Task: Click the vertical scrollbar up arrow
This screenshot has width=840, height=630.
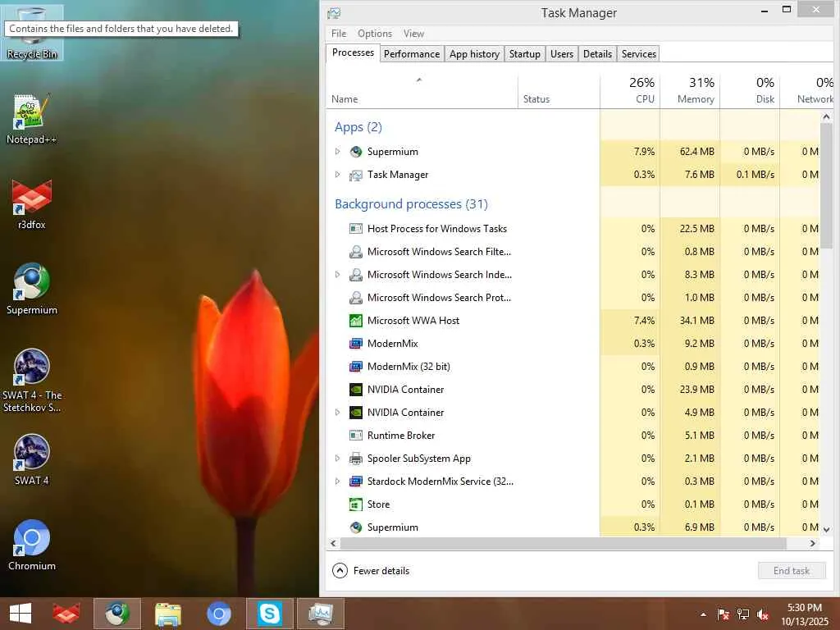Action: [826, 116]
